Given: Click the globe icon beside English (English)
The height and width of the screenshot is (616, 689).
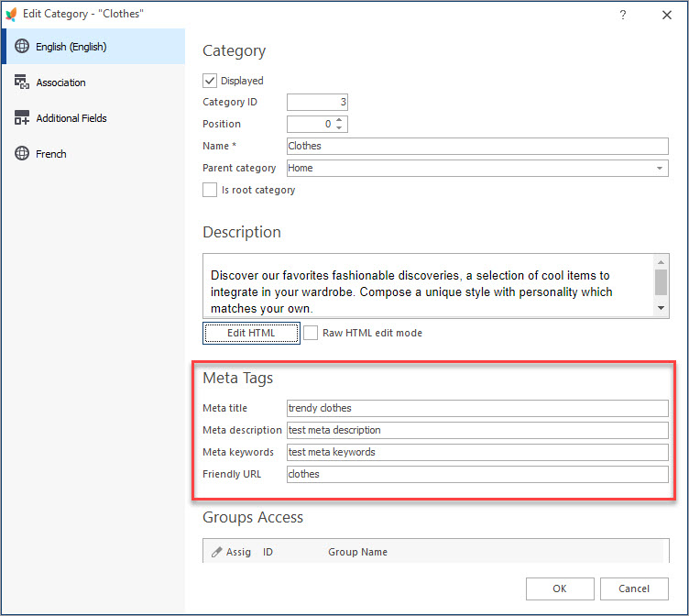Looking at the screenshot, I should [22, 46].
